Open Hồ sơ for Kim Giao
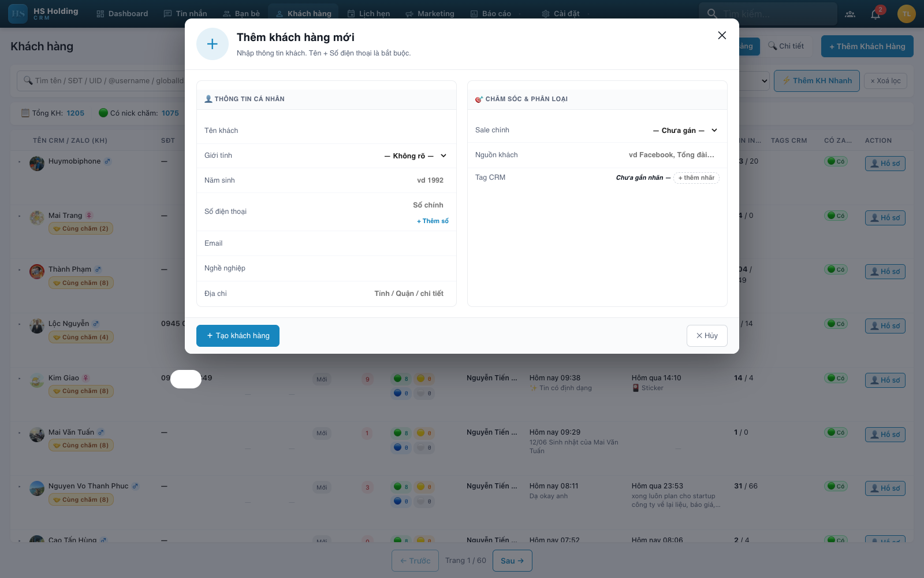This screenshot has height=578, width=924. click(885, 380)
